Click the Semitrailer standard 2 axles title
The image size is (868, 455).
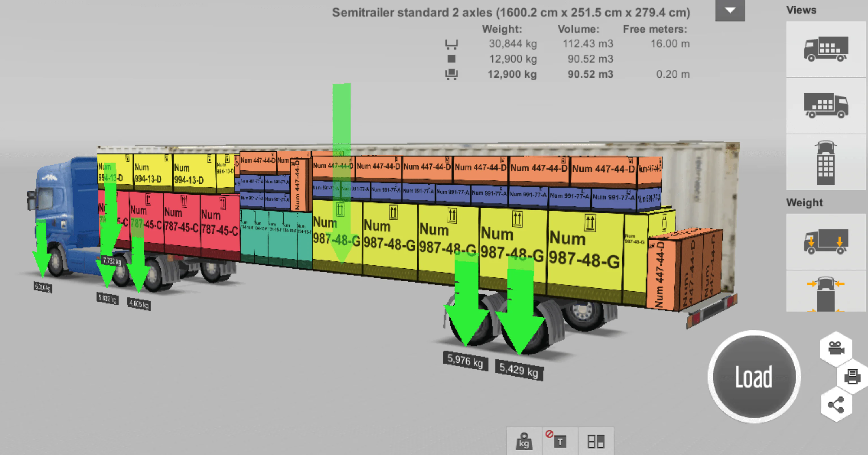[511, 12]
